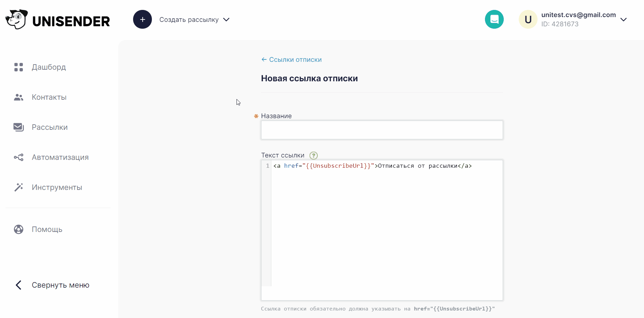Click the Инструменты magic wand icon
The image size is (644, 318).
[18, 187]
